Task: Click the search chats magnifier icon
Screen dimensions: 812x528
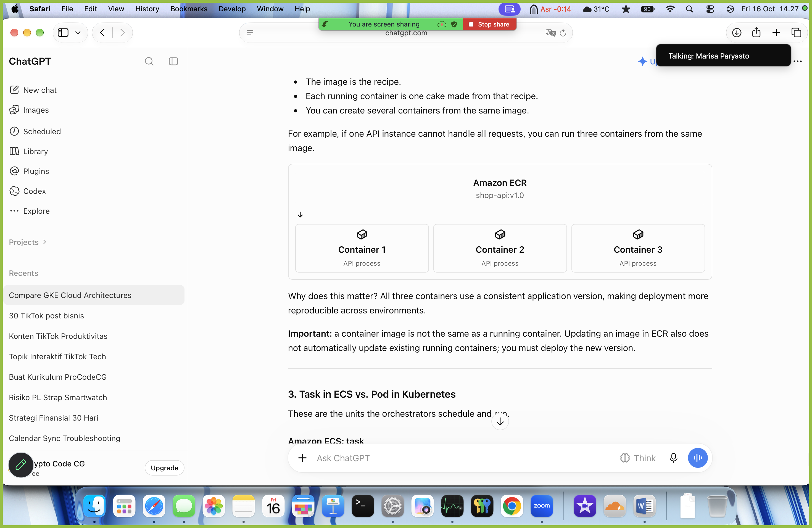Action: pyautogui.click(x=149, y=61)
